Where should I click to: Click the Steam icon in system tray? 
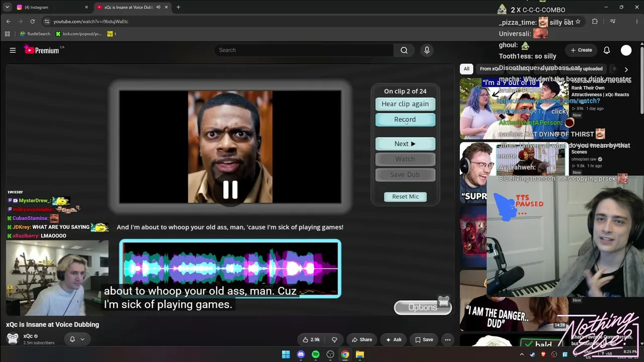pyautogui.click(x=533, y=354)
